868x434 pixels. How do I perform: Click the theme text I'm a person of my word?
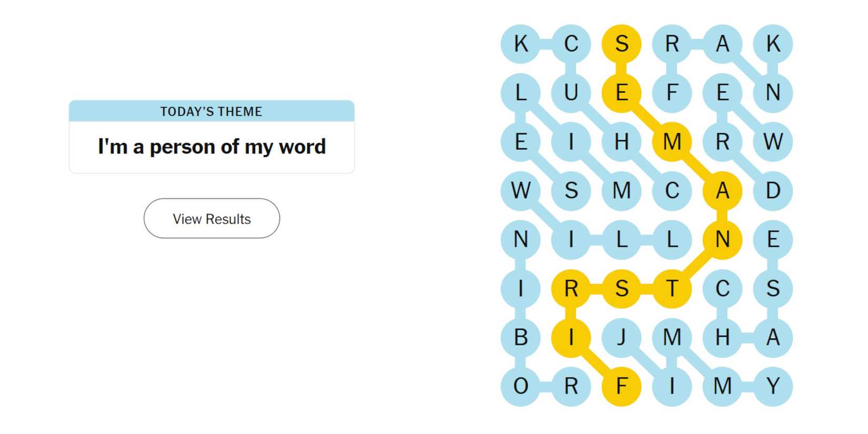(x=211, y=147)
